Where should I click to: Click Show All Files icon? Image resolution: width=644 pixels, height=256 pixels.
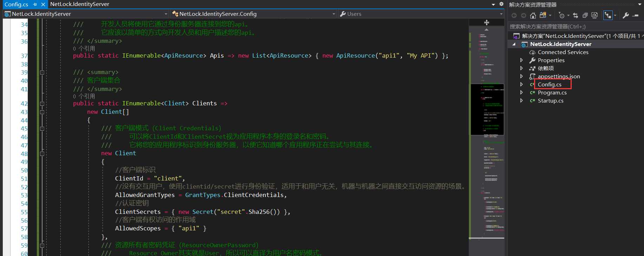click(594, 15)
